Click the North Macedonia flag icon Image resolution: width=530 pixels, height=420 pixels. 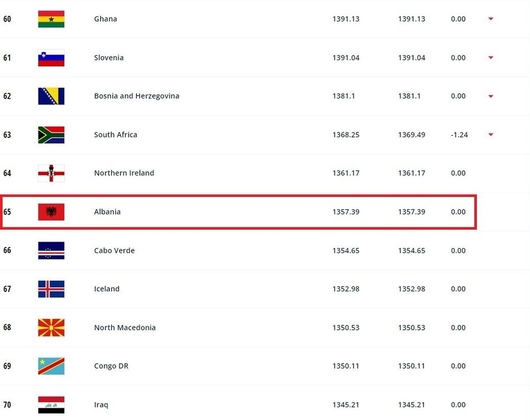point(51,328)
